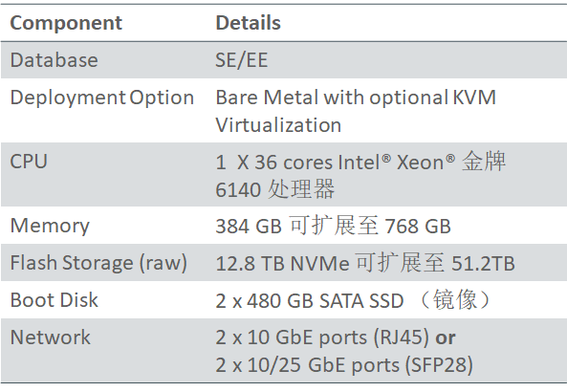
Task: Click the 10/25 GbE ports (SFP28) line
Action: pos(344,365)
